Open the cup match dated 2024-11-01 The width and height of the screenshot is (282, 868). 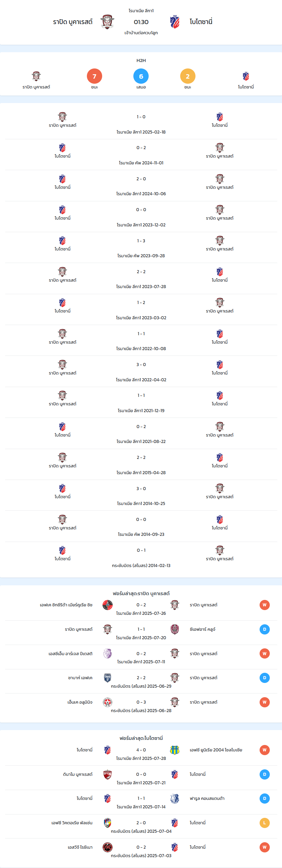(x=141, y=155)
